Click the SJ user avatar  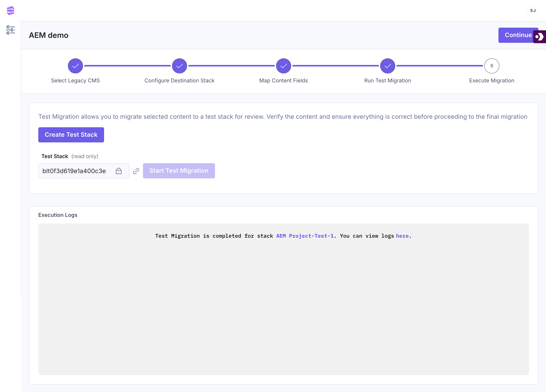point(533,11)
